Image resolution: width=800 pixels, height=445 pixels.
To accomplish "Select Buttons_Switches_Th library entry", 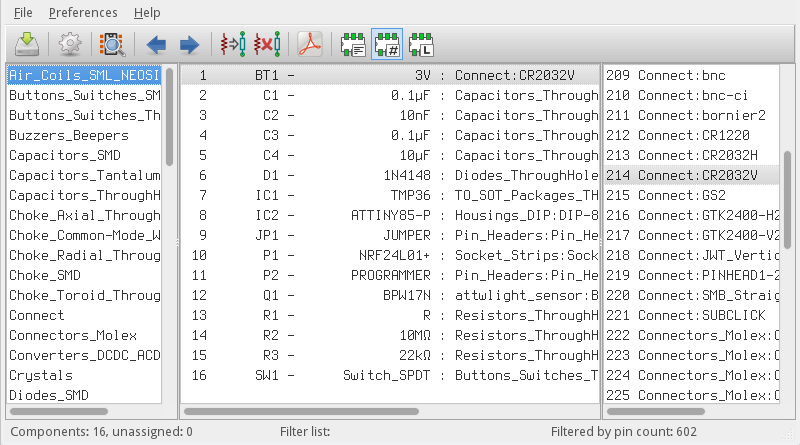I will (84, 115).
